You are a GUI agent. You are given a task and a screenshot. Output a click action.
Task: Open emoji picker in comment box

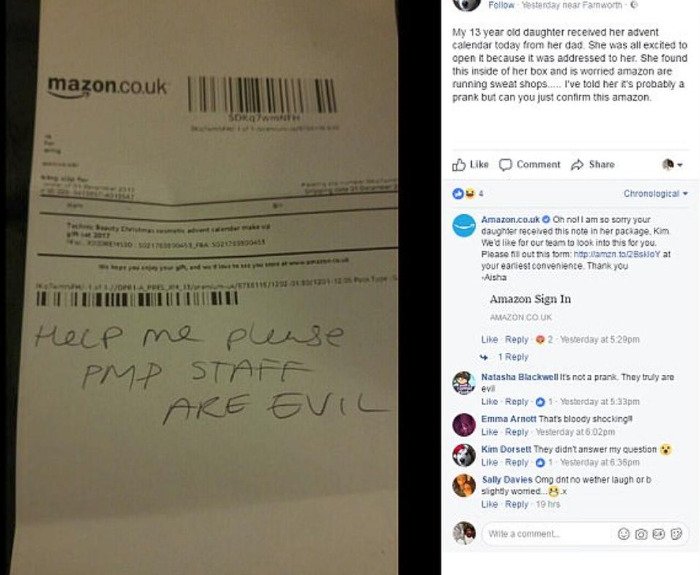point(624,533)
